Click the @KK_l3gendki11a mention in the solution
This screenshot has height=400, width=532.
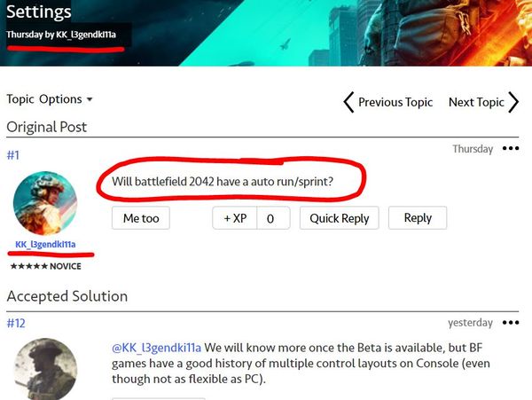[x=156, y=348]
